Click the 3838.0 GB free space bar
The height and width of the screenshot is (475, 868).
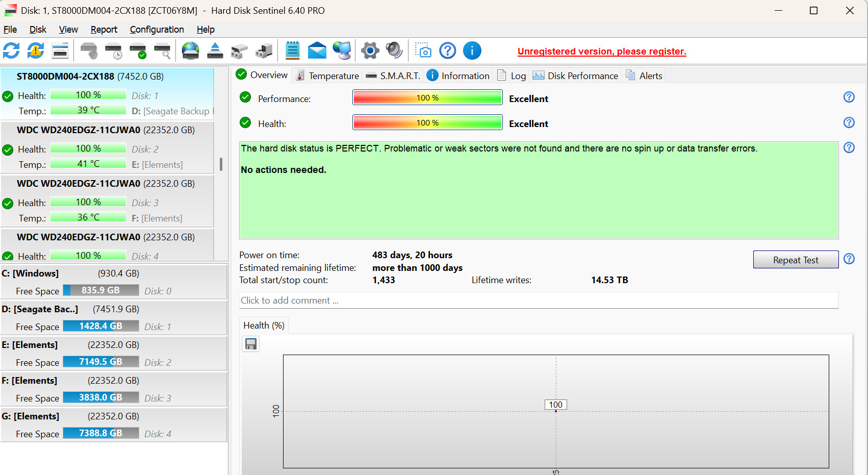pos(101,397)
